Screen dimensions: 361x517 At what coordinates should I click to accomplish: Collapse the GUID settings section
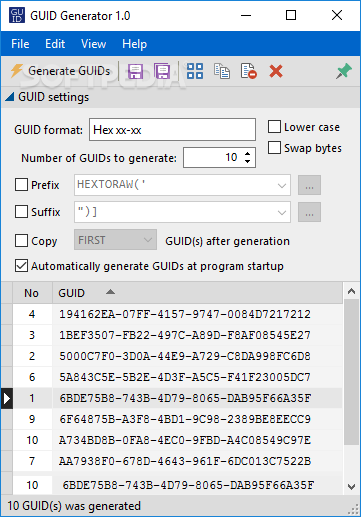(10, 97)
